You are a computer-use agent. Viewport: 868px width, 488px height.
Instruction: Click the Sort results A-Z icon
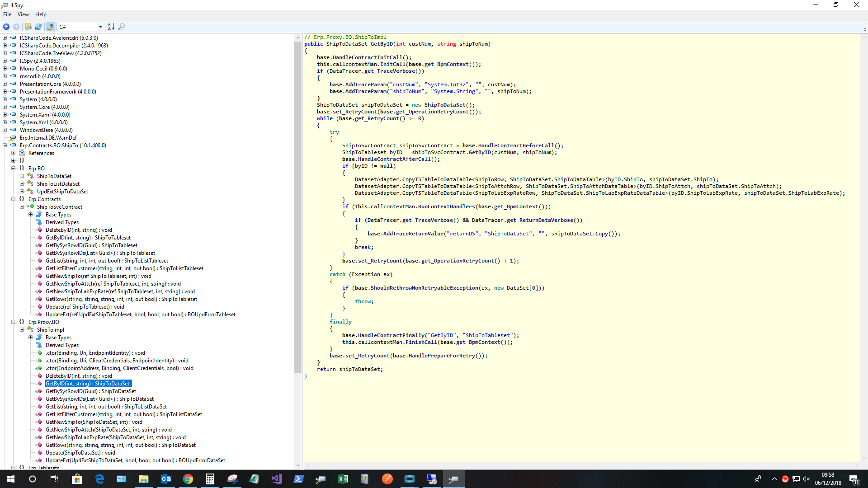(111, 27)
